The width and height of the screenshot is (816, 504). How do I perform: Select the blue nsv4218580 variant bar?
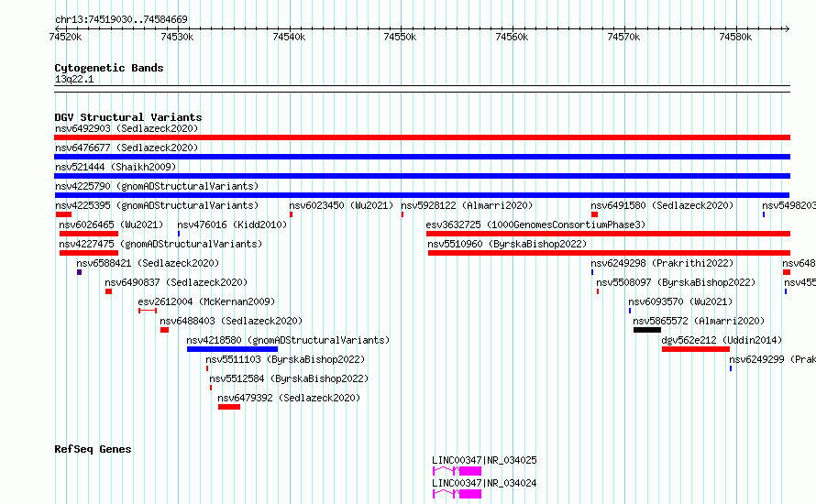click(233, 349)
